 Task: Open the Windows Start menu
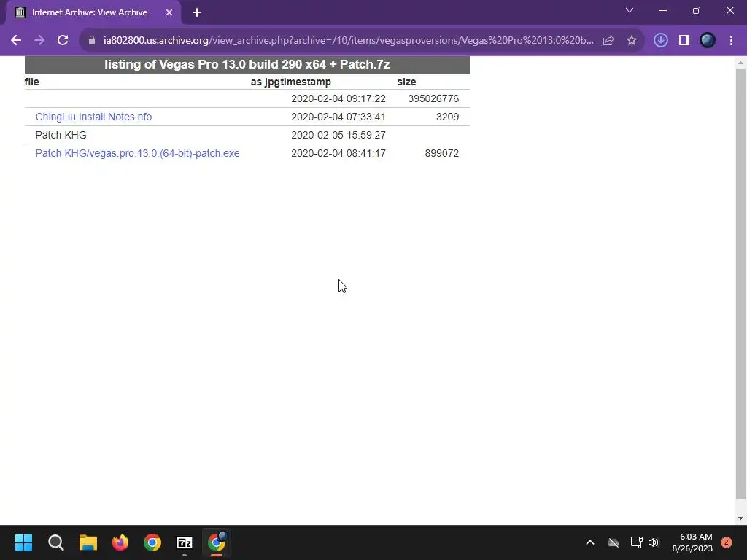pos(23,542)
